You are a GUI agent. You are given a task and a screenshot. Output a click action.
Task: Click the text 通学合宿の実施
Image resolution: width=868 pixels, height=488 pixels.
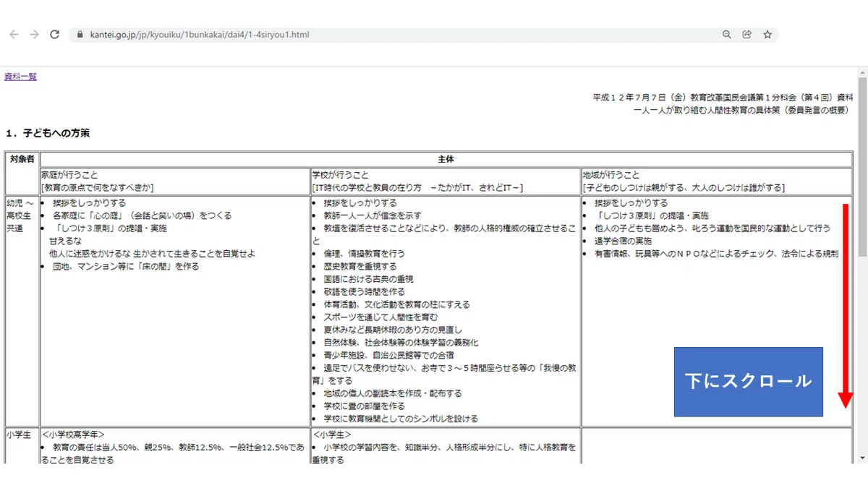click(623, 241)
